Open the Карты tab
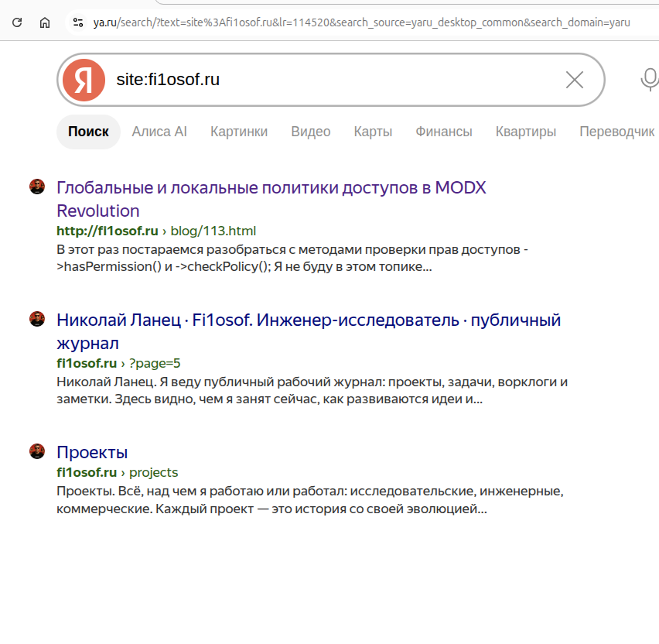This screenshot has width=659, height=644. click(x=373, y=132)
